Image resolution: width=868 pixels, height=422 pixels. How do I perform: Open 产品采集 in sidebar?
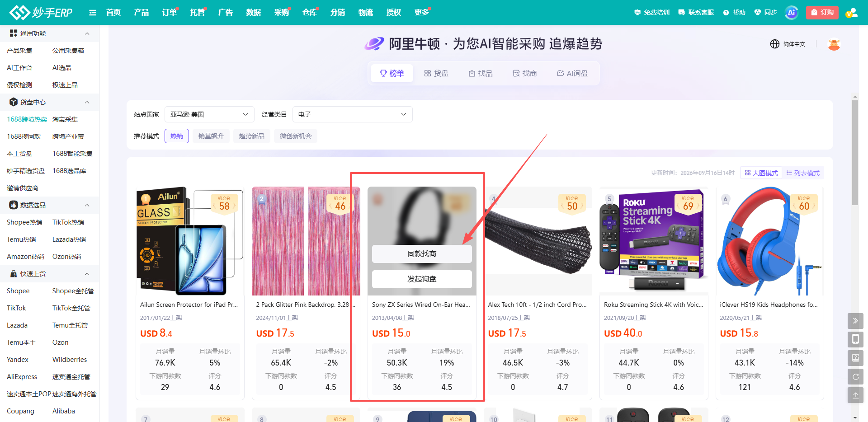(19, 51)
